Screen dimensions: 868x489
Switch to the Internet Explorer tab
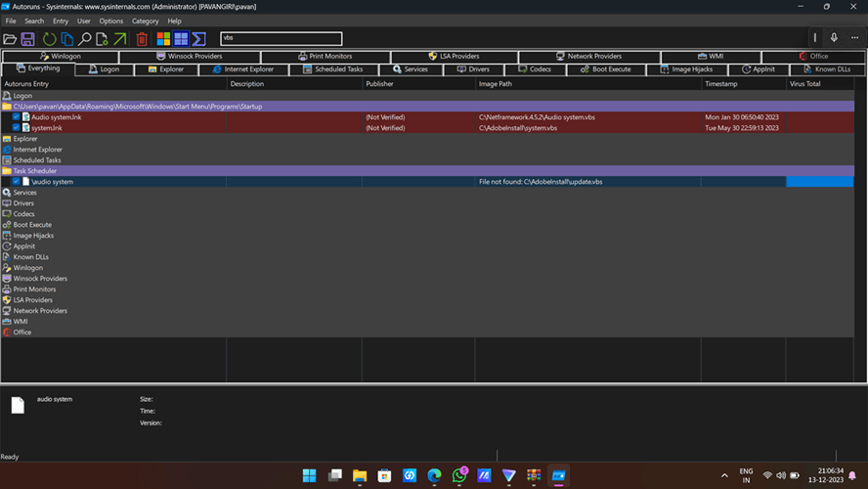pyautogui.click(x=243, y=69)
